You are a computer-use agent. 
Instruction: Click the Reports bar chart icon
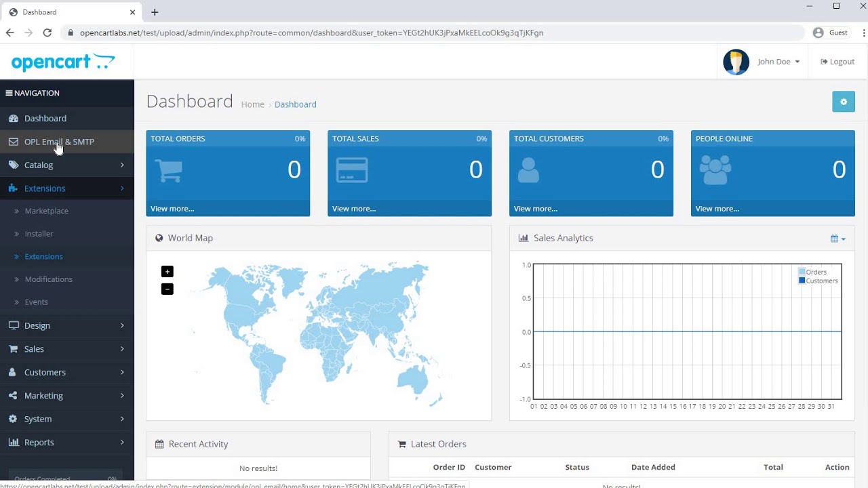(14, 443)
